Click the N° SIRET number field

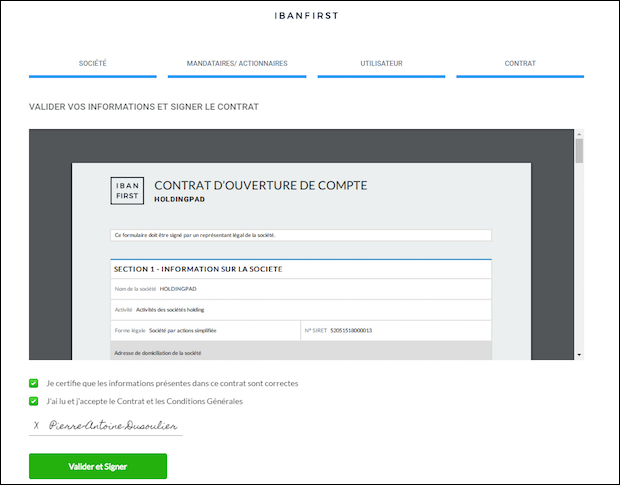coord(395,330)
